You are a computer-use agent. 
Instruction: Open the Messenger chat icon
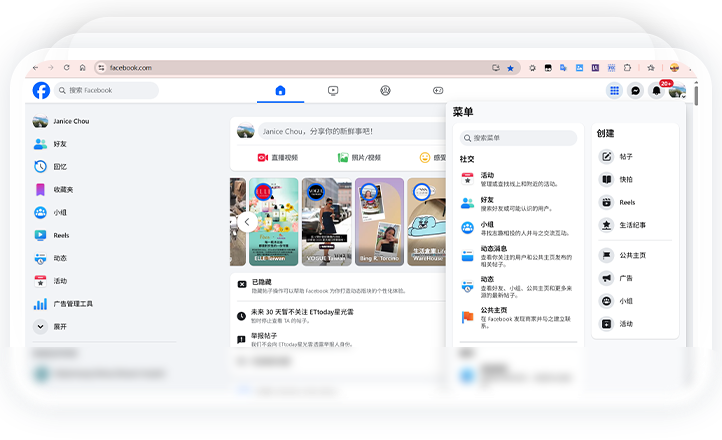(635, 90)
